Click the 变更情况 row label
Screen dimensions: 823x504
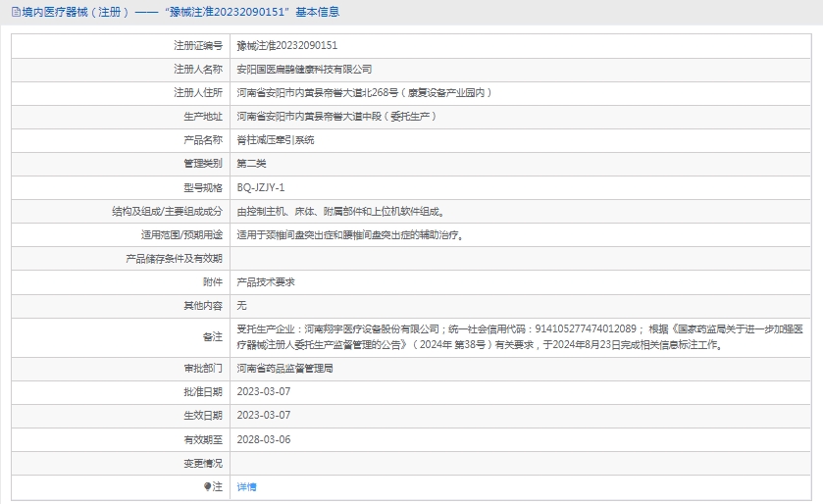pos(203,463)
